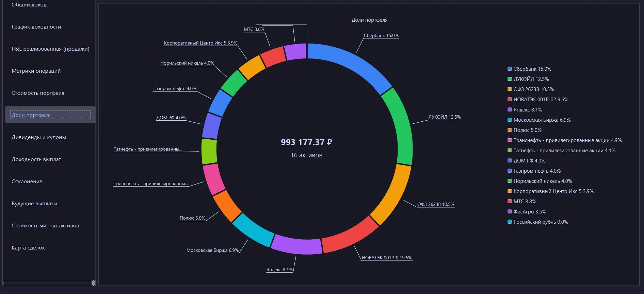644x294 pixels.
Task: Click the cyan square beside Московская Биржа in legend
Action: tap(510, 120)
